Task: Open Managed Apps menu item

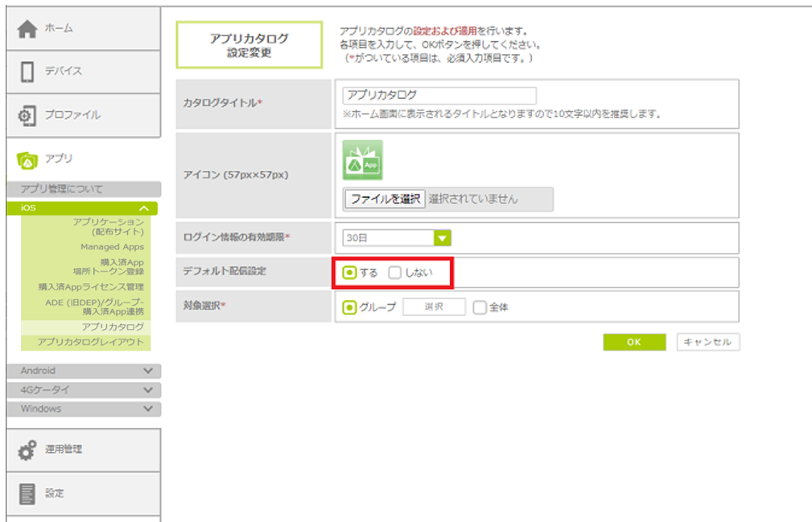Action: [112, 247]
